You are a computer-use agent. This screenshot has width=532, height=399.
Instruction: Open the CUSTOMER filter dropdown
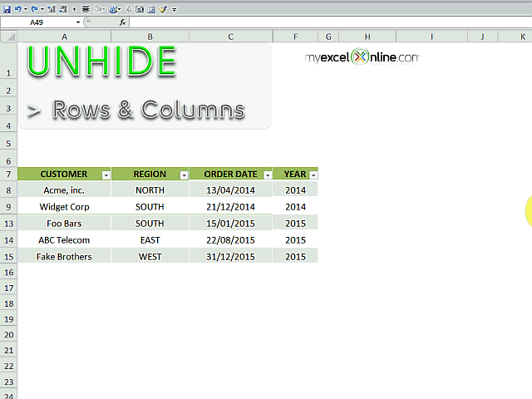pos(106,175)
